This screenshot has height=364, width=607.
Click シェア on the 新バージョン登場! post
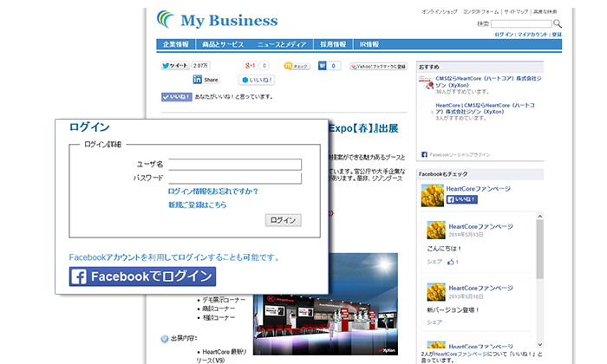[x=434, y=322]
